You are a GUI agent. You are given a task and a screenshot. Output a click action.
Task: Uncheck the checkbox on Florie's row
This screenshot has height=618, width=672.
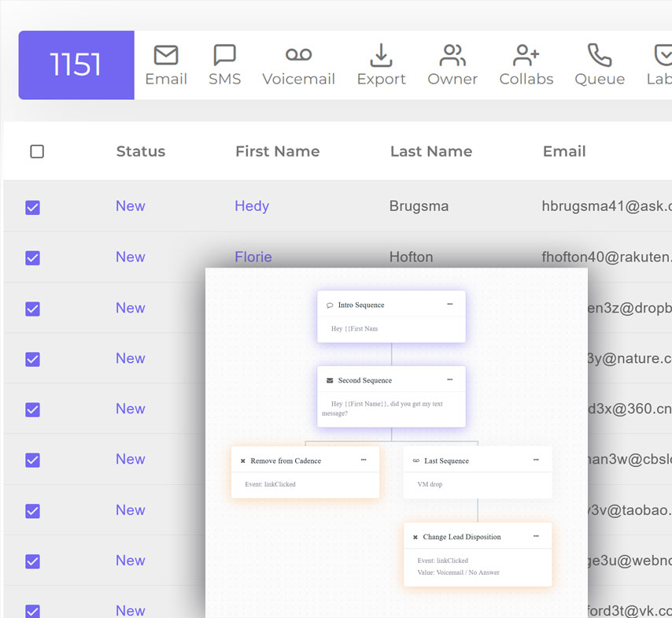[32, 257]
